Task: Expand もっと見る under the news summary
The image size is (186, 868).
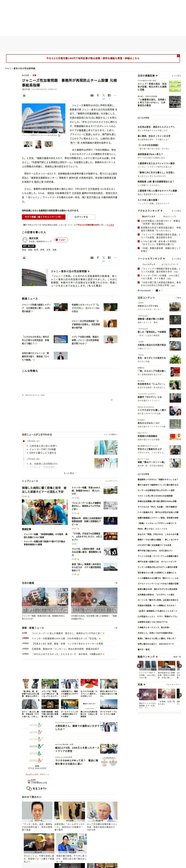Action: click(x=70, y=473)
